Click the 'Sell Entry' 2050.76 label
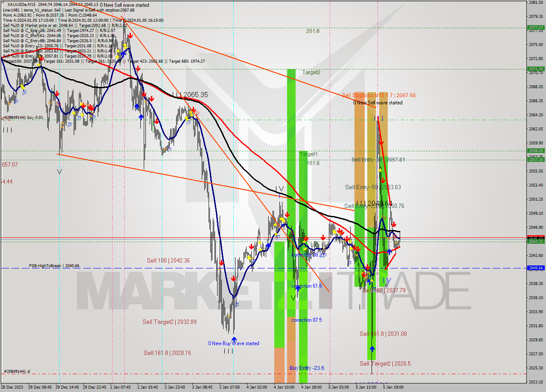Image resolution: width=546 pixels, height=392 pixels. [374, 206]
